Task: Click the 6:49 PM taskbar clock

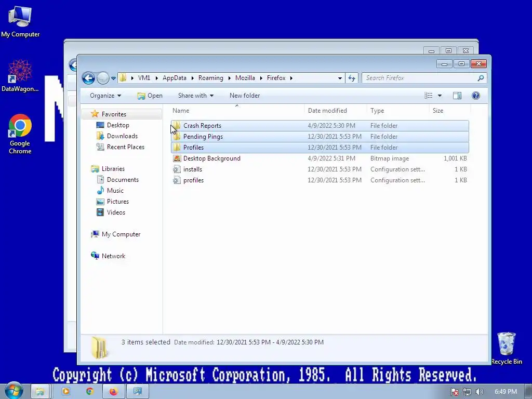Action: point(506,392)
